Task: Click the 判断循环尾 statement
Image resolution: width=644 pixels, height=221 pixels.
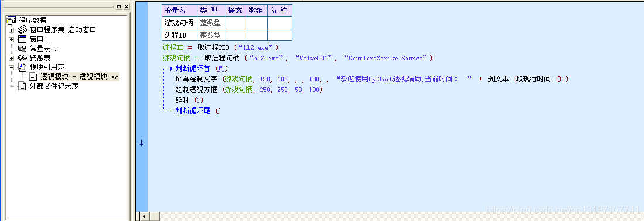Action: click(x=193, y=111)
